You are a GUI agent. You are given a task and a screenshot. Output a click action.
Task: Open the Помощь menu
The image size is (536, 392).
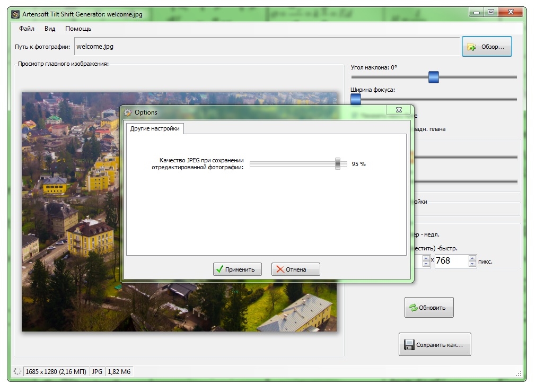(78, 29)
